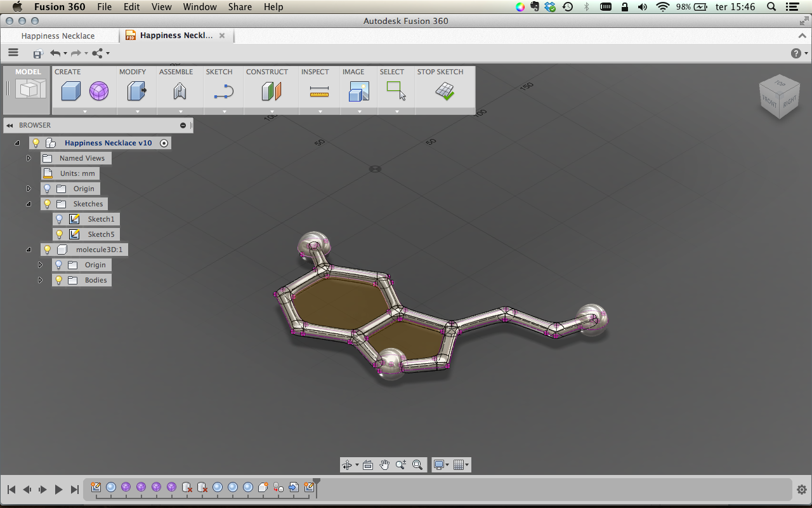Click the Stop Sketch checkmark icon
This screenshot has width=812, height=508.
point(445,91)
